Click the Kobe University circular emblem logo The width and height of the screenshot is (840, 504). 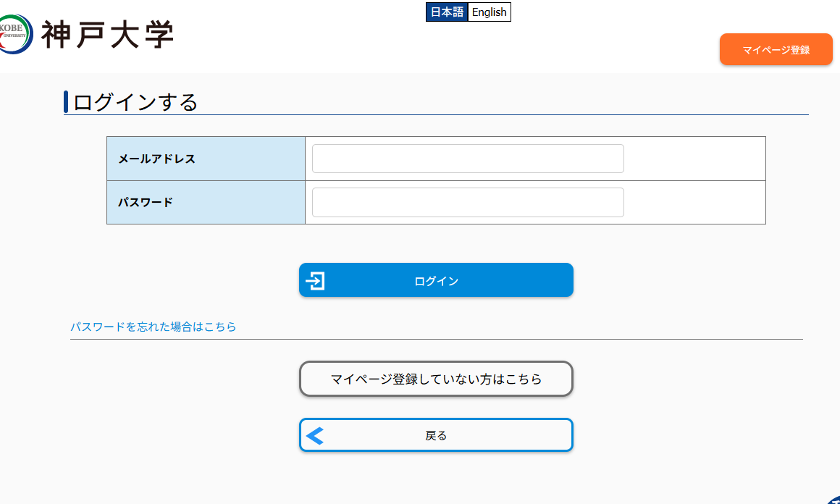click(14, 34)
